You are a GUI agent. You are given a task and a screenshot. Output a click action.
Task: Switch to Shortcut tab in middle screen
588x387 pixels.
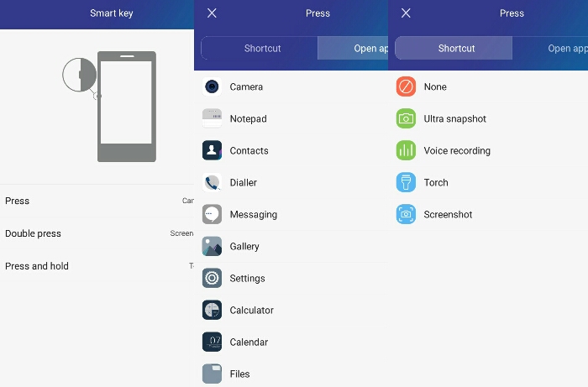[x=260, y=48]
